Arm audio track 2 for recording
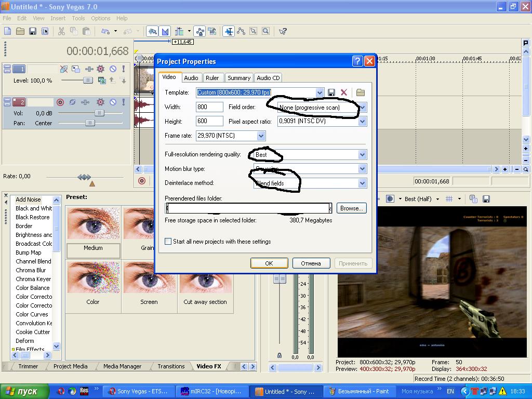 pyautogui.click(x=60, y=102)
